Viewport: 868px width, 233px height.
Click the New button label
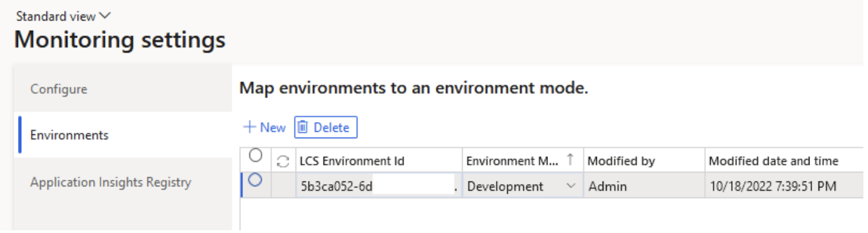click(272, 127)
